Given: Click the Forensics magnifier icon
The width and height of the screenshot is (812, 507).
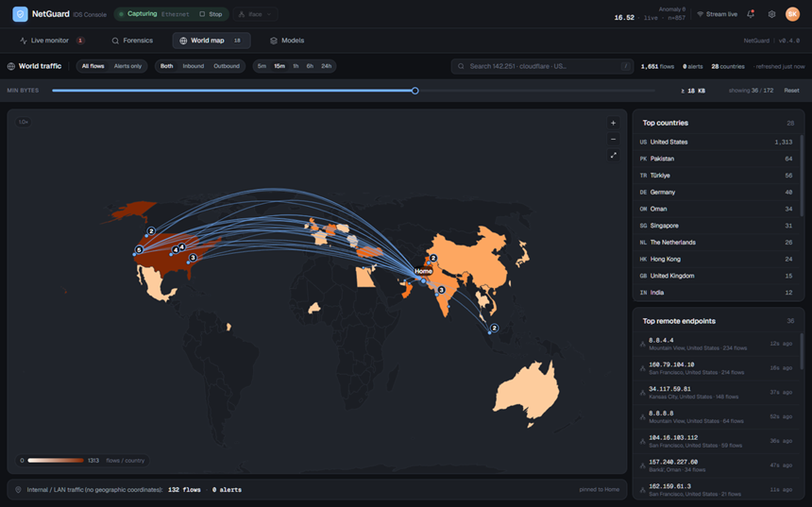Looking at the screenshot, I should [115, 41].
